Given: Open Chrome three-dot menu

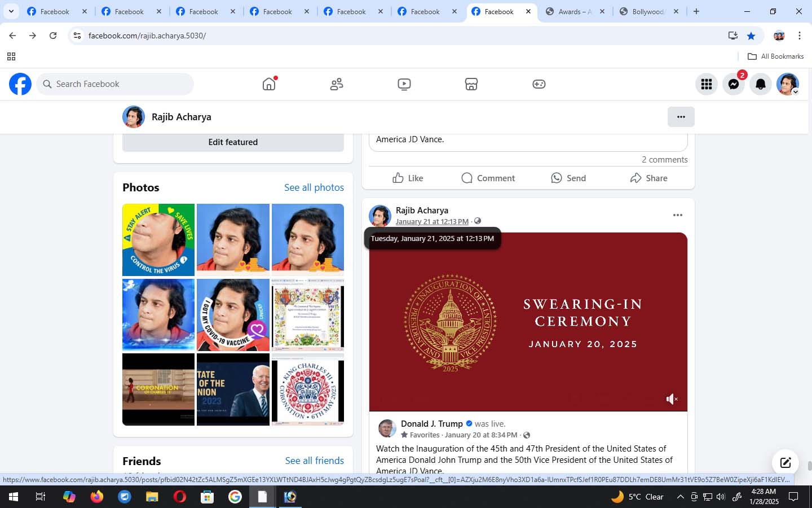Looking at the screenshot, I should pos(800,36).
